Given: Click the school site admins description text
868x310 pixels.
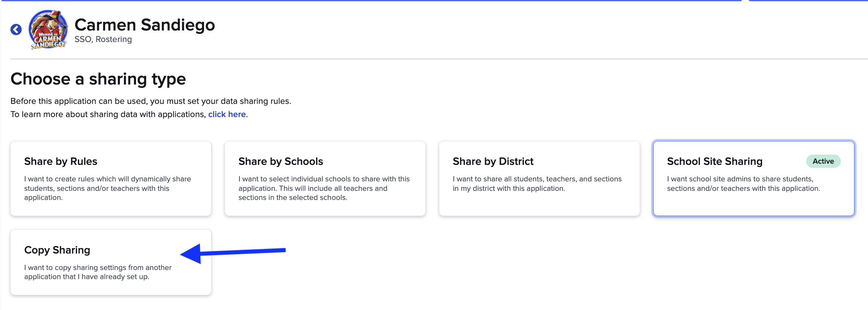Looking at the screenshot, I should coord(743,183).
